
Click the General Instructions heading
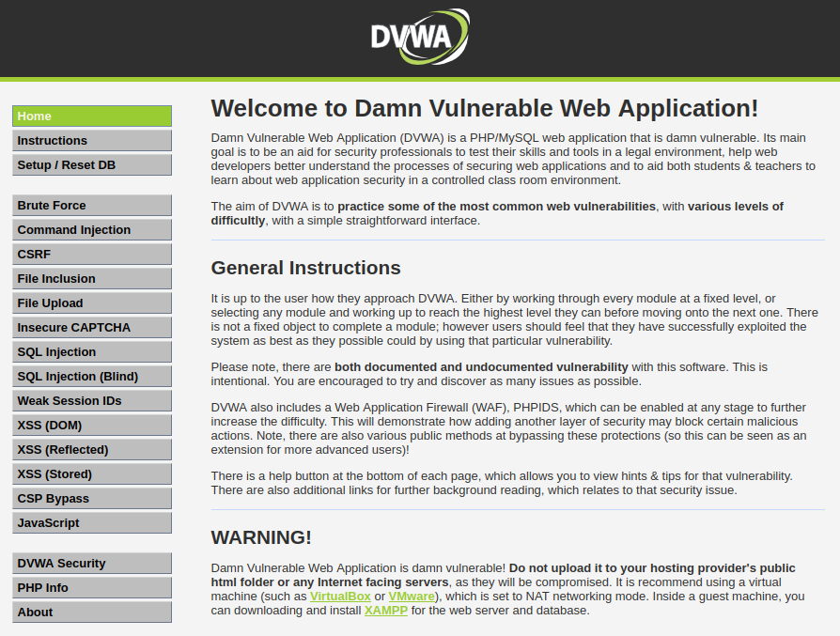click(x=305, y=268)
